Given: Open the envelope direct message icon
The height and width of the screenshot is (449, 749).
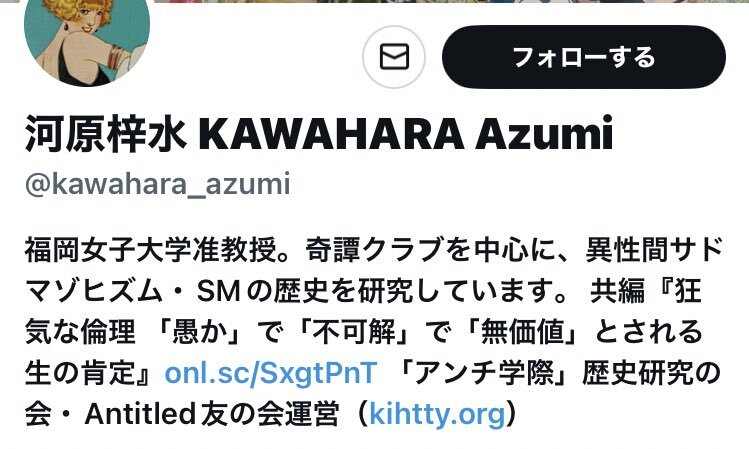Looking at the screenshot, I should pyautogui.click(x=394, y=57).
